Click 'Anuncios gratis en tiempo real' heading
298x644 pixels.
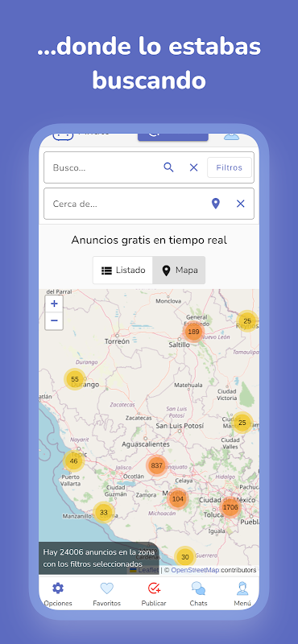(x=149, y=240)
